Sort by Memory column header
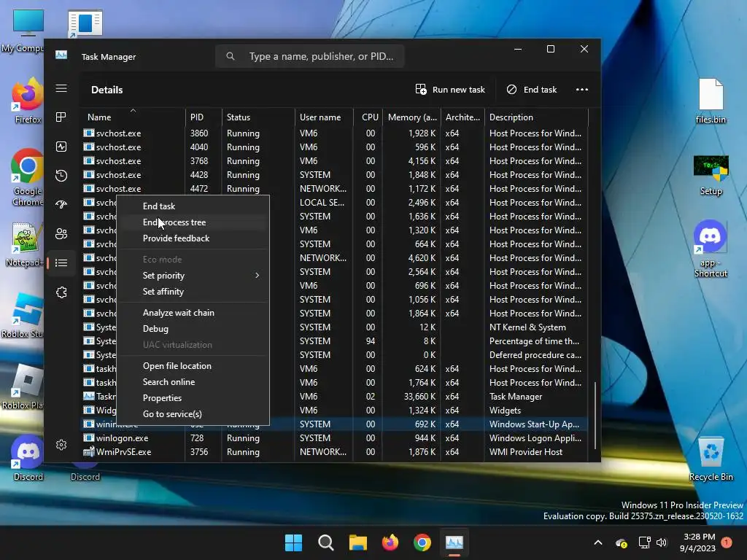The width and height of the screenshot is (747, 560). click(x=412, y=117)
